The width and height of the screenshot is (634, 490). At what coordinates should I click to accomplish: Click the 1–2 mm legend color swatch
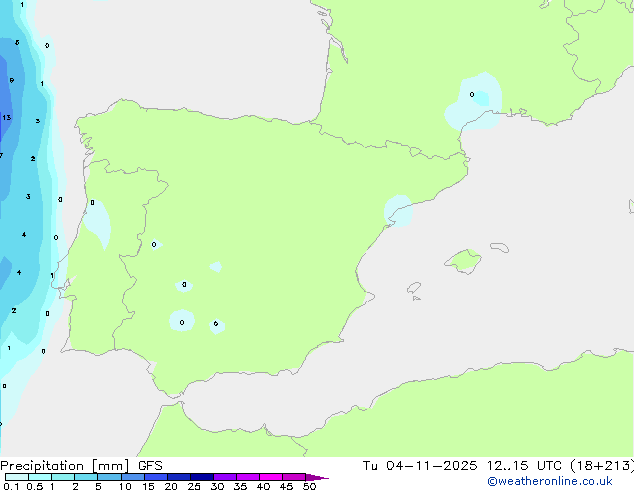tap(63, 477)
